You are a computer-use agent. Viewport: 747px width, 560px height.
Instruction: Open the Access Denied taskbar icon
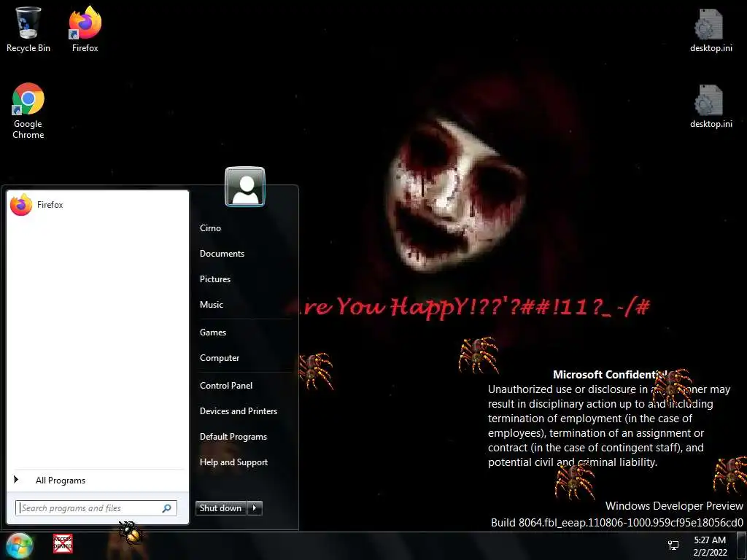[63, 544]
